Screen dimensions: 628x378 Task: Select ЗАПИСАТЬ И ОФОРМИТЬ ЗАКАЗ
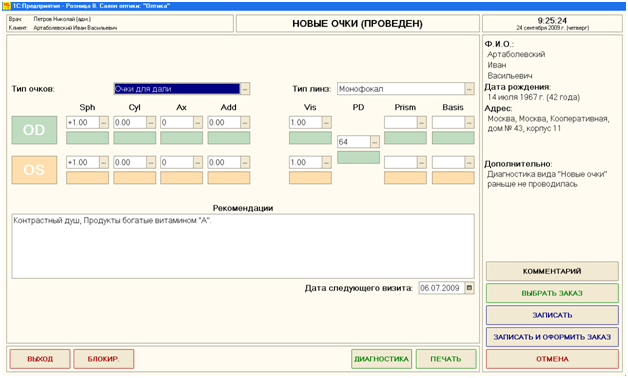click(552, 337)
